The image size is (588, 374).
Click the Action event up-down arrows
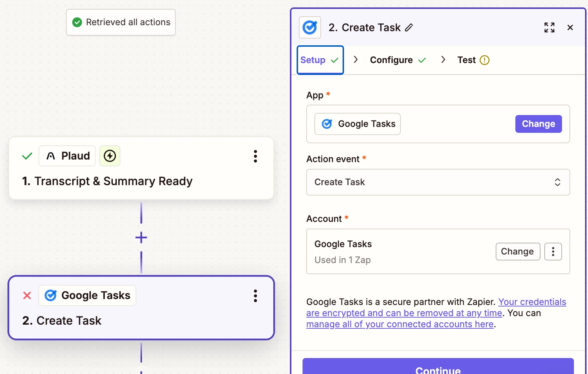click(x=557, y=182)
